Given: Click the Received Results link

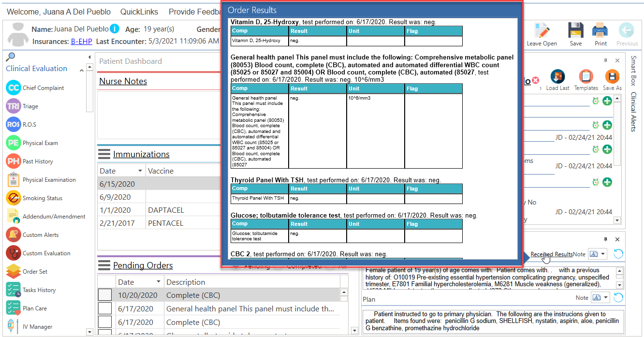Looking at the screenshot, I should click(x=552, y=254).
